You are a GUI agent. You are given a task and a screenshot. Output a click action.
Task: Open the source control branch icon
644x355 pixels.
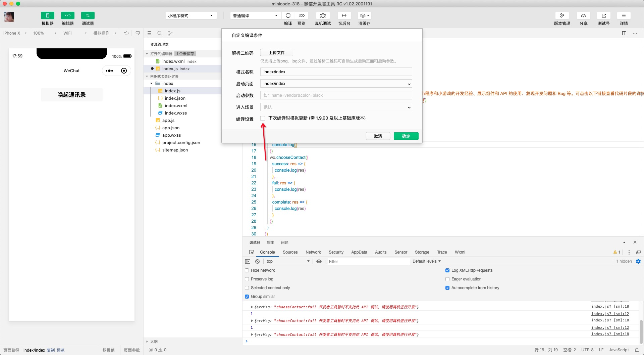170,33
